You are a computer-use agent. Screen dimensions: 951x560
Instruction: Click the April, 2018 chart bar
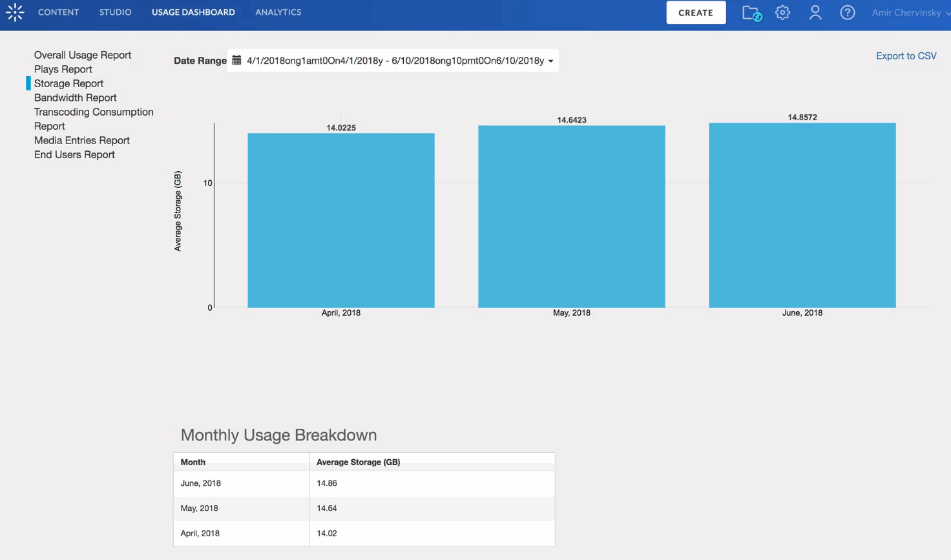click(x=341, y=220)
